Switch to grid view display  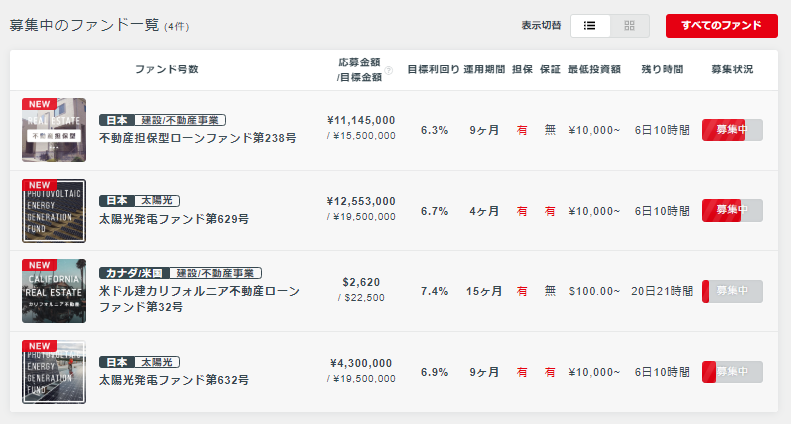pos(630,26)
